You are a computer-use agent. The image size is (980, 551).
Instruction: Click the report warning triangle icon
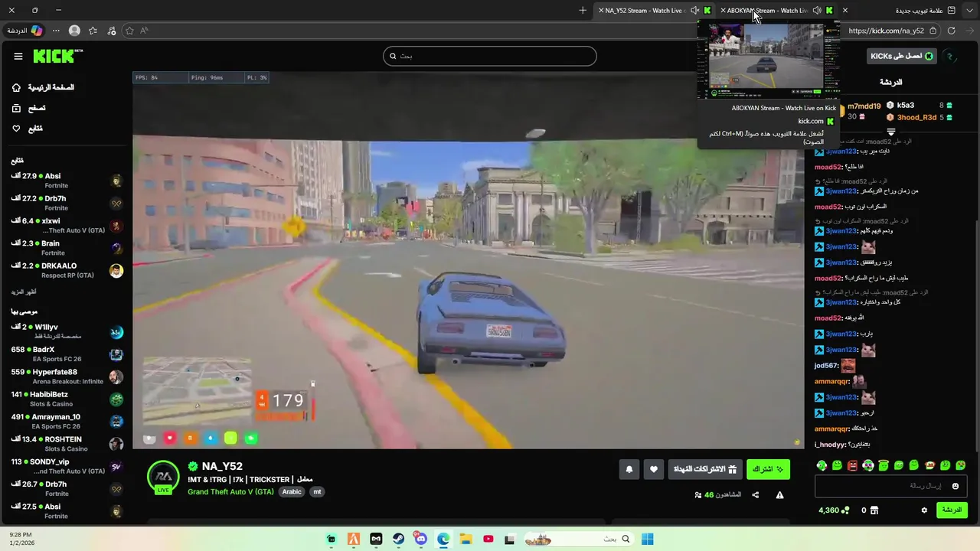point(779,495)
